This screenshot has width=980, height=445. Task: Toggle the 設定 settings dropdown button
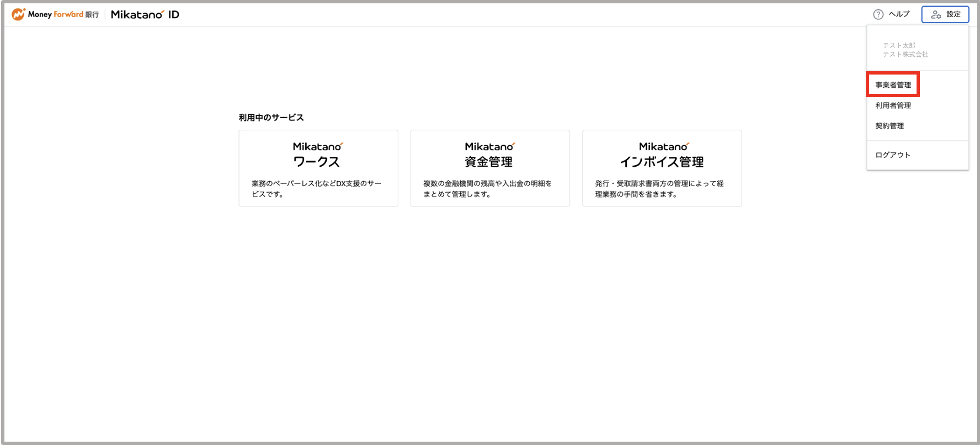[945, 14]
